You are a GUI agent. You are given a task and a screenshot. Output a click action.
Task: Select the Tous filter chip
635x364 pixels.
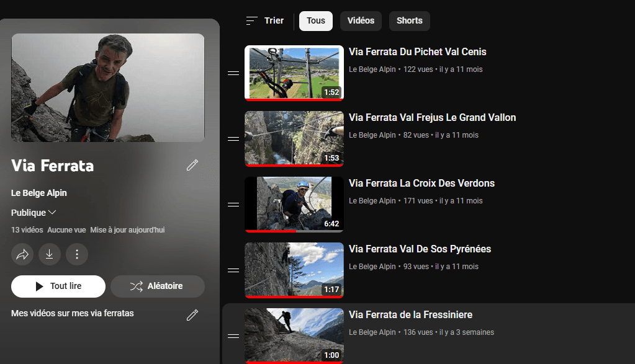tap(316, 21)
